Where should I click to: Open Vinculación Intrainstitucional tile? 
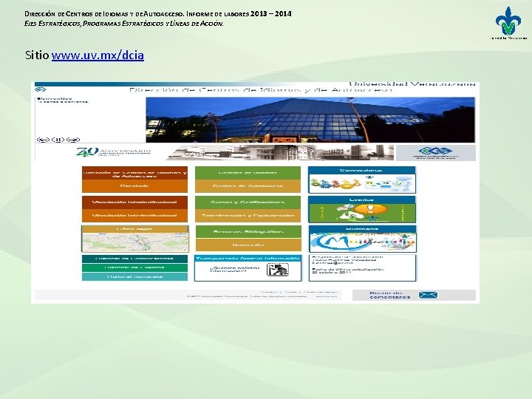point(134,202)
